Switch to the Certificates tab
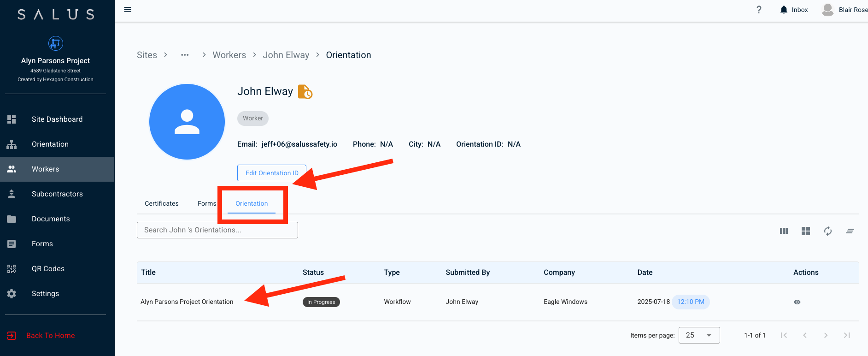868x356 pixels. click(x=162, y=203)
